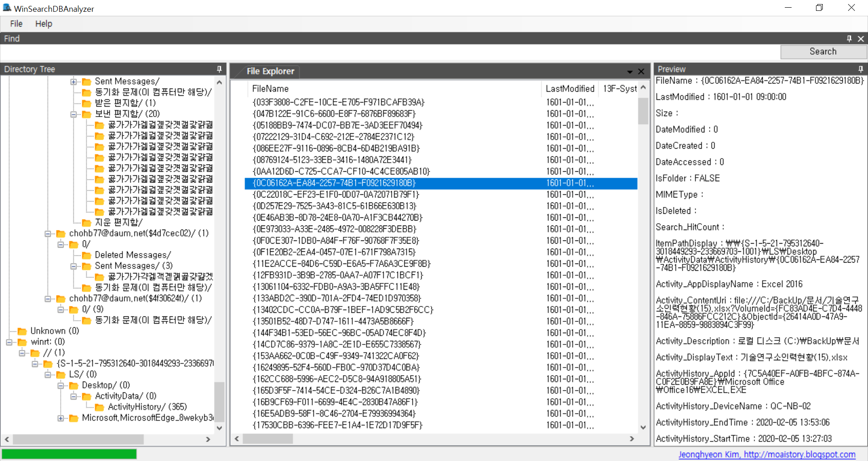The image size is (868, 461).
Task: Collapse the ActivityData/ (0) node
Action: (x=74, y=396)
